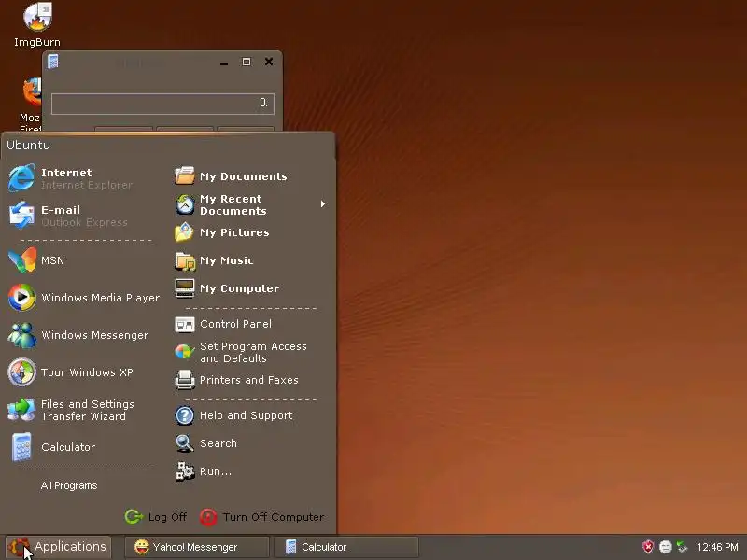Click Turn Off Computer button label

click(273, 517)
